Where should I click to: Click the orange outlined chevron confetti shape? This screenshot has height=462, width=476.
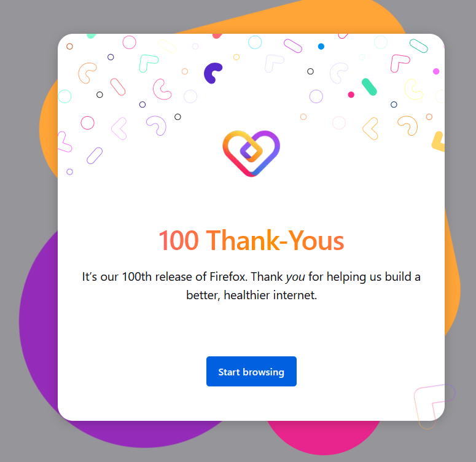(x=370, y=128)
